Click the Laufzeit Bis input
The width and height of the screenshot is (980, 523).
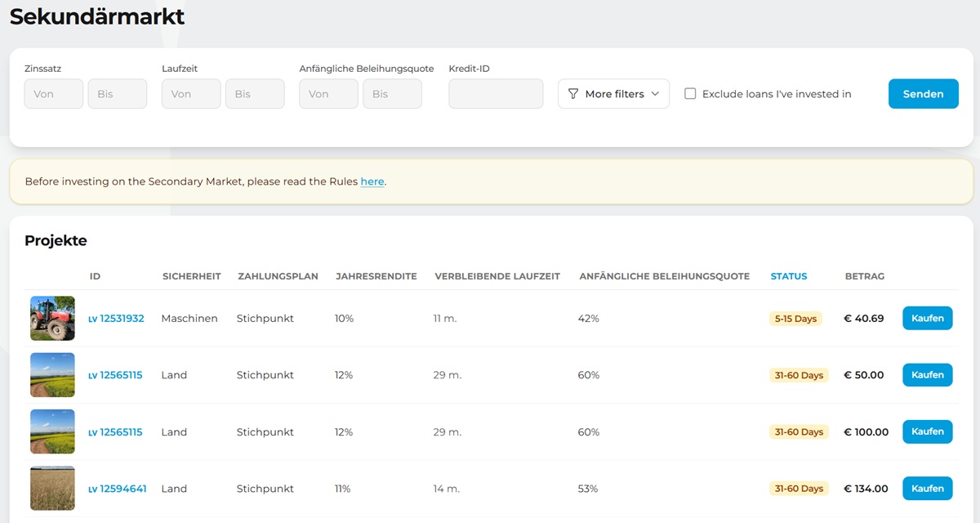point(255,94)
